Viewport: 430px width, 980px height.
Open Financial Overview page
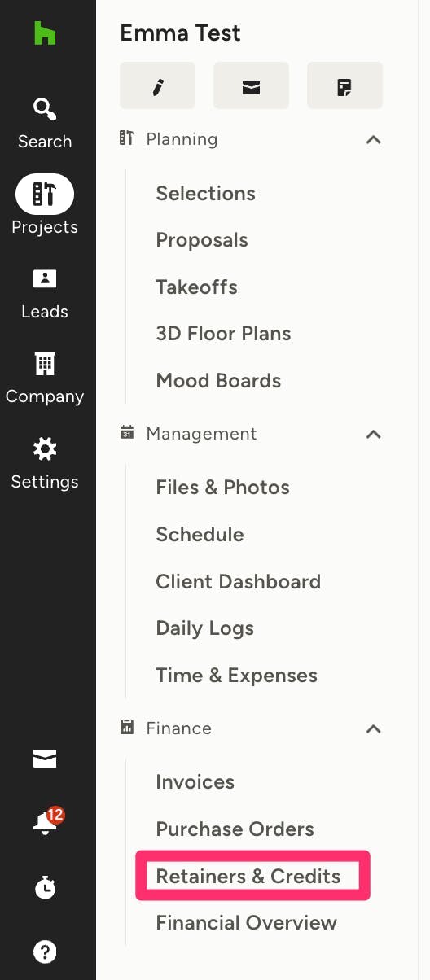tap(246, 922)
